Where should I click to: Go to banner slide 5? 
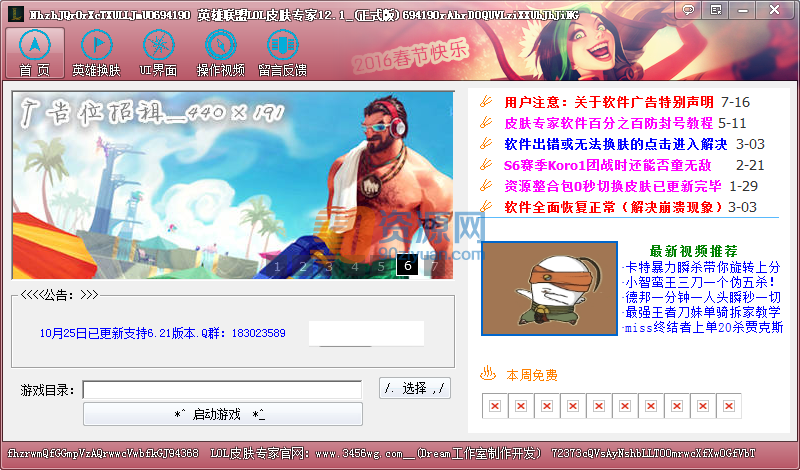[x=381, y=266]
